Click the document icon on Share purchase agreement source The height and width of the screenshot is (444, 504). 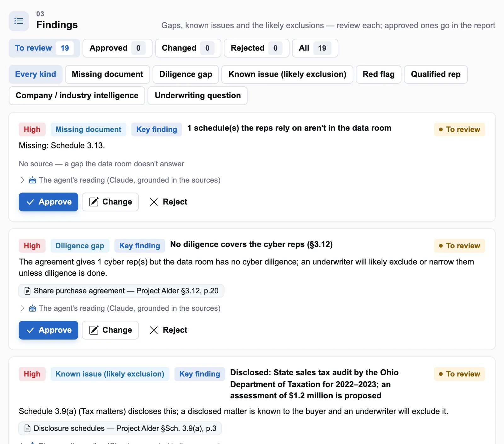(28, 291)
